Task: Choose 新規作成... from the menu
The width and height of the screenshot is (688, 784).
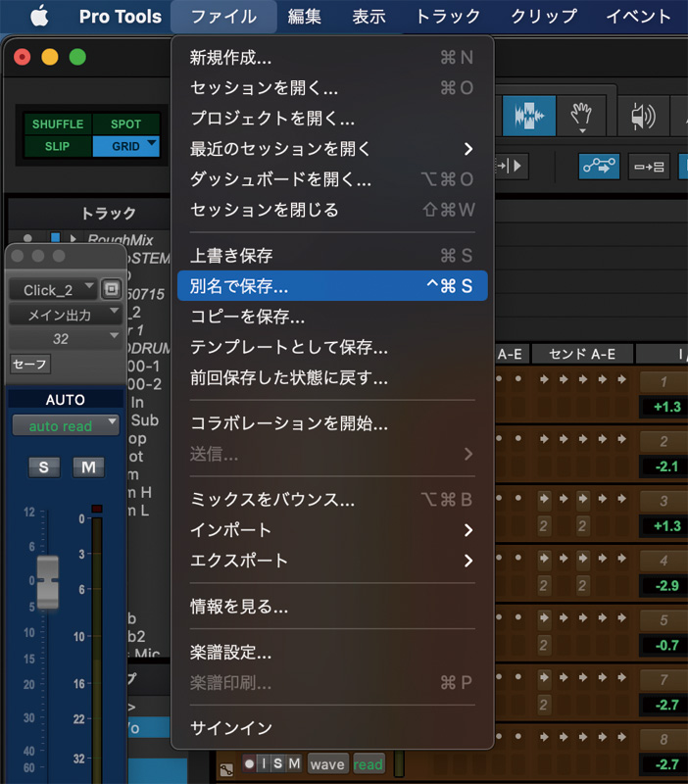Action: tap(332, 58)
